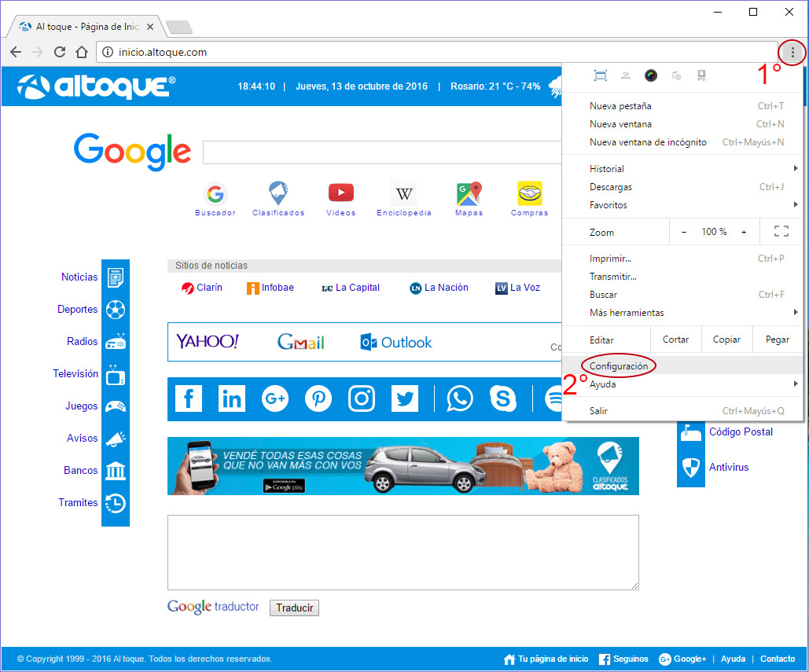
Task: Click the Televisión TV sidebar icon
Action: pos(116,374)
